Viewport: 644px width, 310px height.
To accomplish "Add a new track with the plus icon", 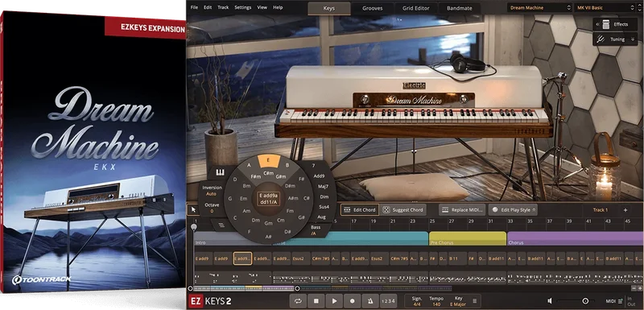I will click(625, 210).
